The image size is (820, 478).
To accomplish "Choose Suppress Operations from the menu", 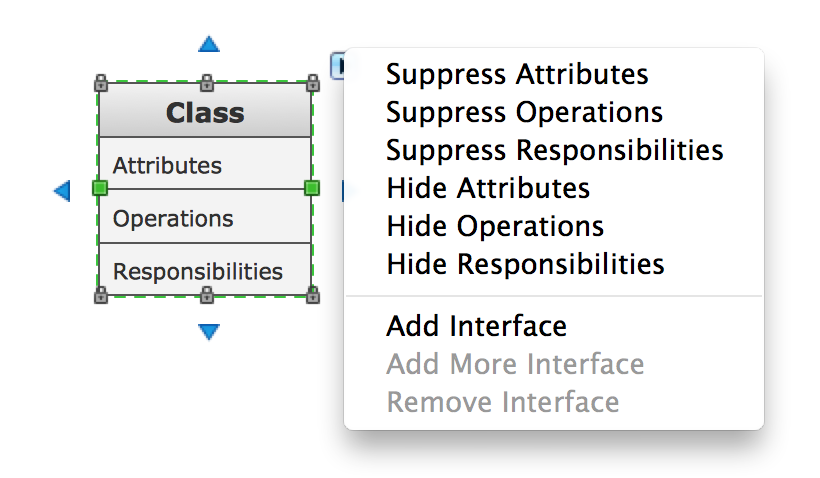I will click(524, 112).
